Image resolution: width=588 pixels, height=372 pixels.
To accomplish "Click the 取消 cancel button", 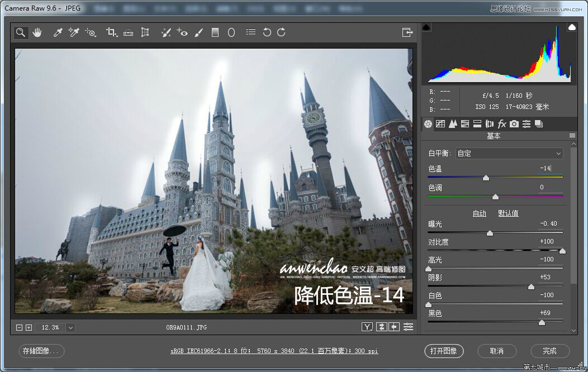I will pyautogui.click(x=497, y=351).
